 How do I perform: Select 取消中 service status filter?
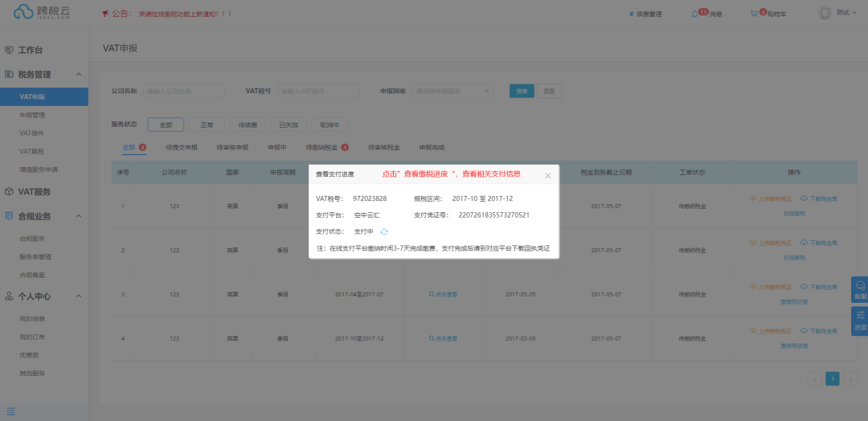[330, 125]
